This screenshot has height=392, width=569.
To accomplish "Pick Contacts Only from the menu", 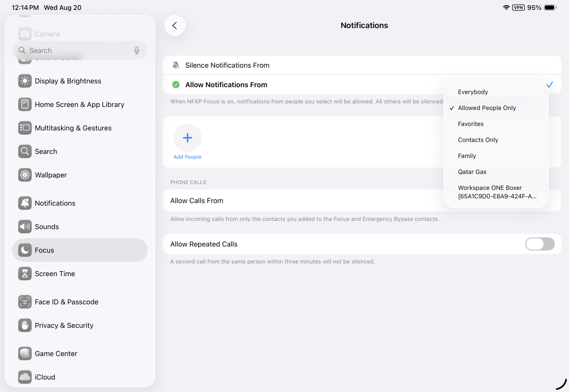I will click(478, 140).
